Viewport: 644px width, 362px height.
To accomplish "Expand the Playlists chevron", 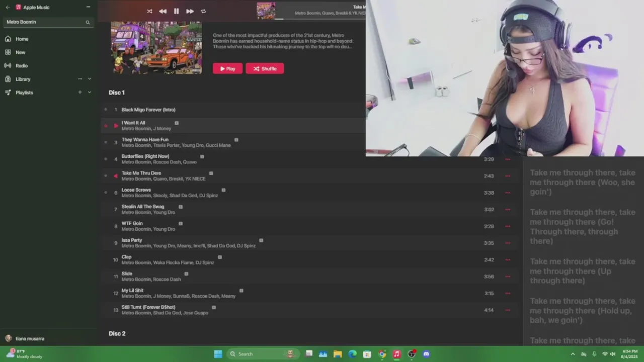I will click(90, 93).
